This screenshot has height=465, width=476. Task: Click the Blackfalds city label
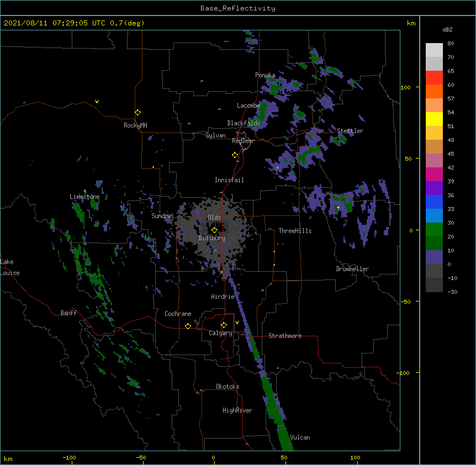[x=244, y=123]
